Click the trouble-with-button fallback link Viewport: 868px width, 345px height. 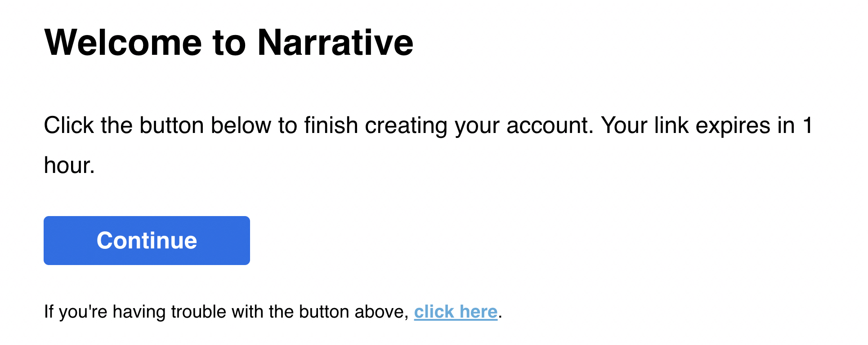456,311
